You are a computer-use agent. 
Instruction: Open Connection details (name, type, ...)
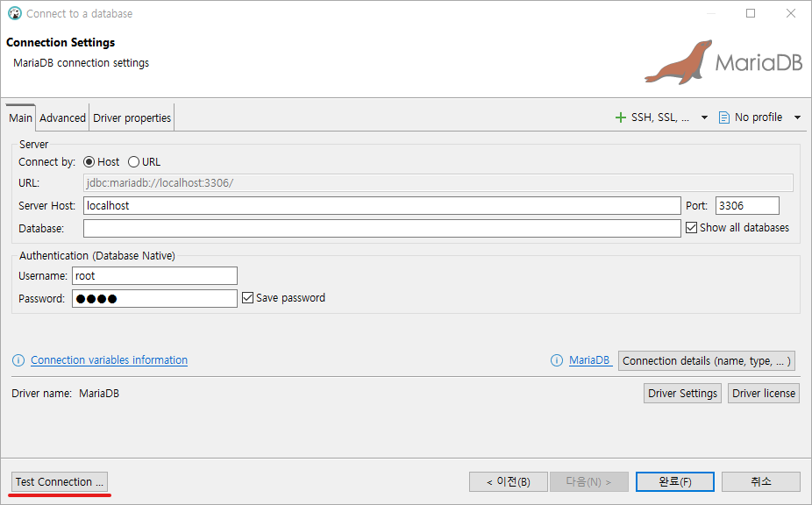[707, 361]
